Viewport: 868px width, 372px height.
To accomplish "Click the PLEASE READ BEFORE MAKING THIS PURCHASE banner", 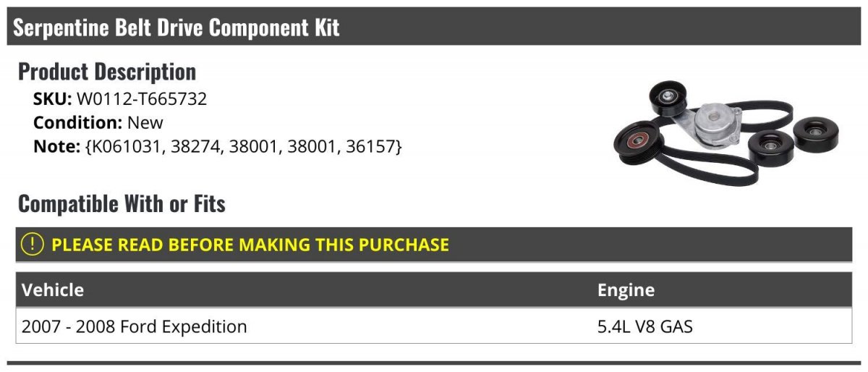I will (x=434, y=245).
